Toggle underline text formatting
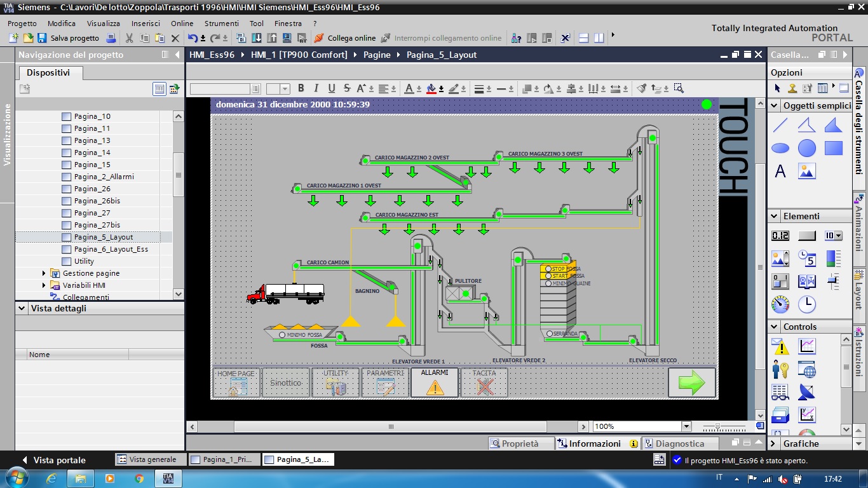The height and width of the screenshot is (488, 868). [x=331, y=88]
